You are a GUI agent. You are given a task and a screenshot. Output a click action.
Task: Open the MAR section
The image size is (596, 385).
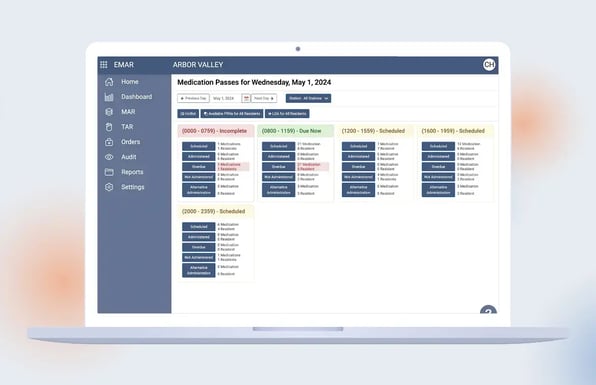[x=128, y=112]
